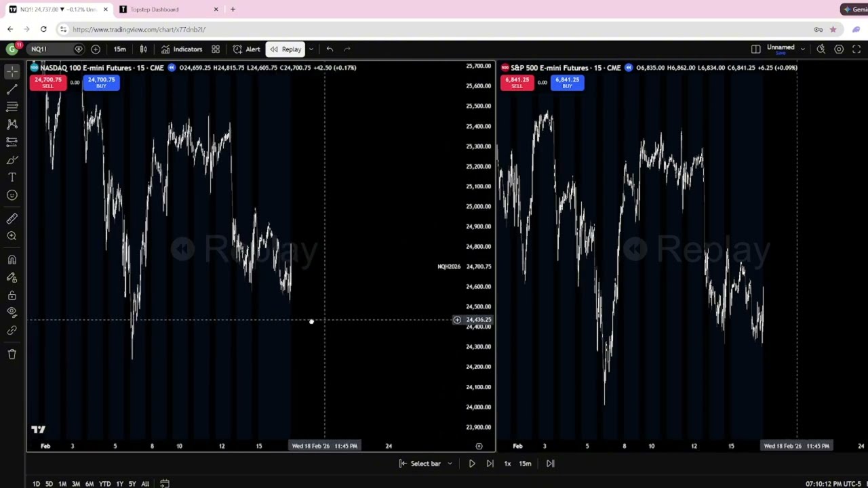Open the emoji icons tool
868x488 pixels.
pyautogui.click(x=12, y=195)
